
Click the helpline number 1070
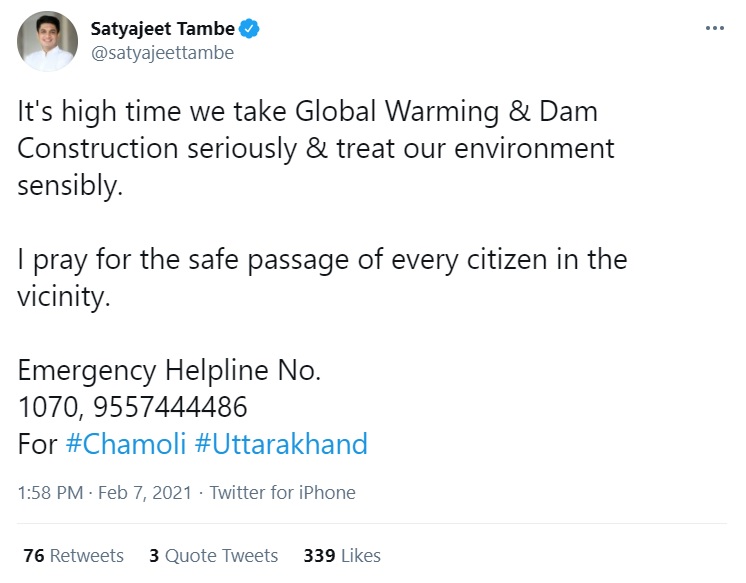tap(45, 408)
